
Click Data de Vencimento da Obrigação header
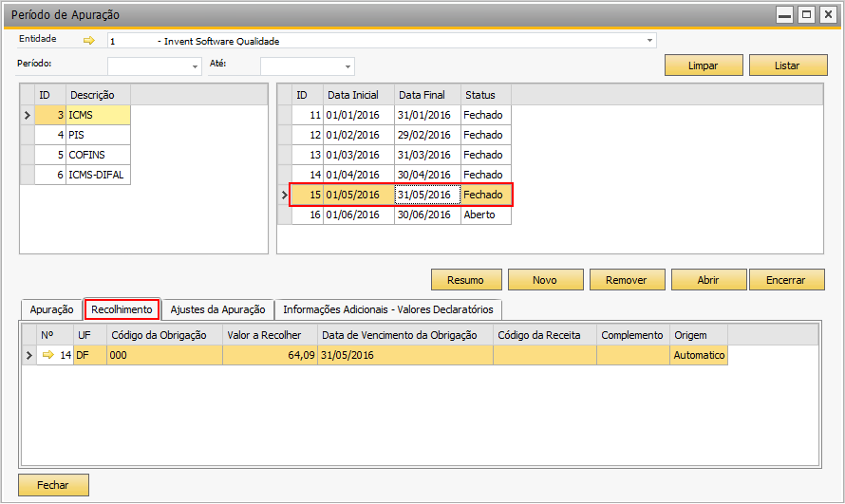pos(405,335)
